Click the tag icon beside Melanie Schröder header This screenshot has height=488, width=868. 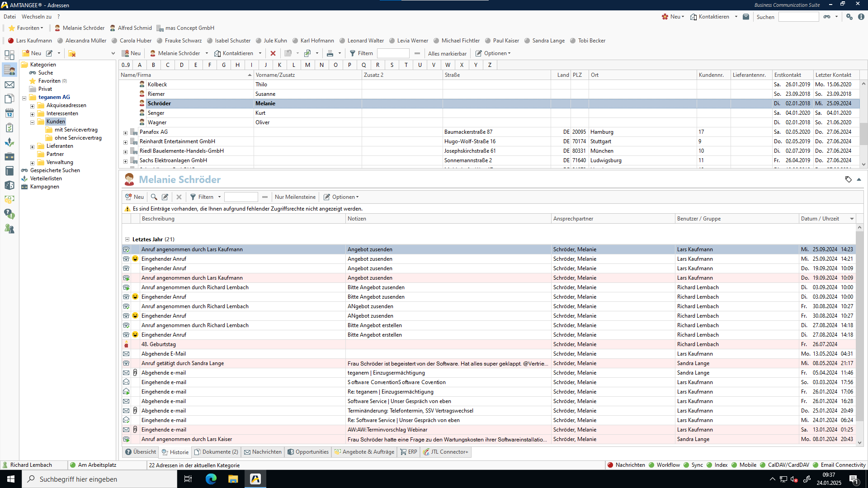coord(848,179)
